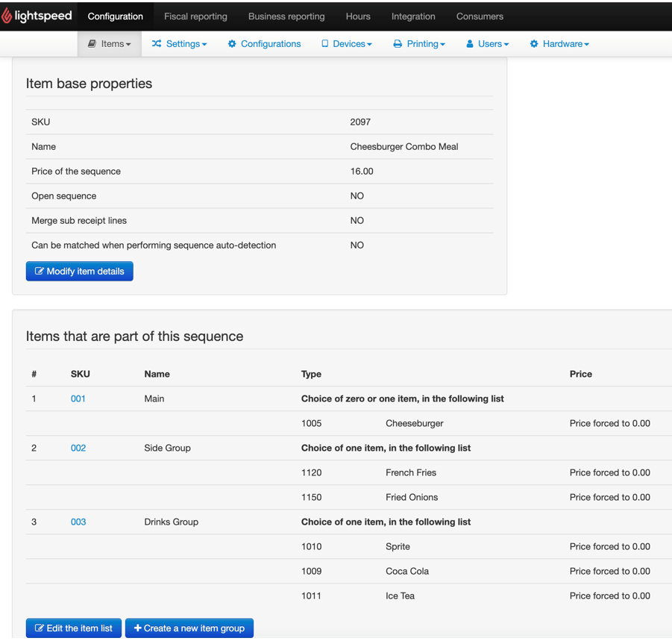Click the printer icon beside Printing
The image size is (672, 644).
(398, 44)
